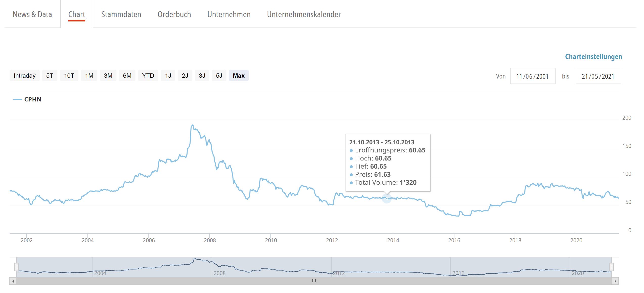Click the bis end date field

click(x=598, y=76)
